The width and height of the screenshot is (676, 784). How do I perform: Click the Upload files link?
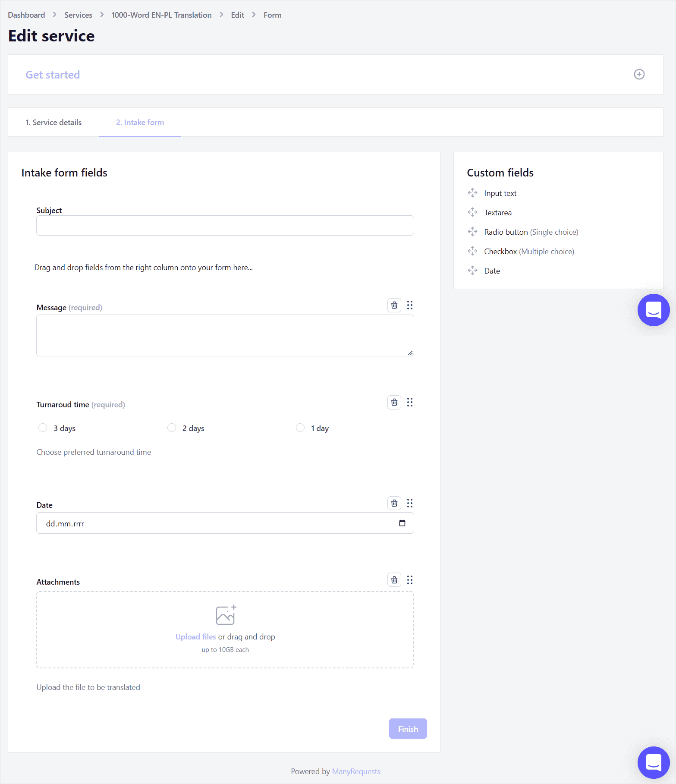click(x=195, y=637)
